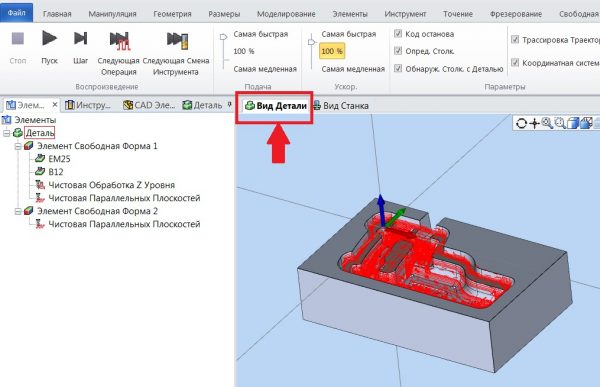
Task: Collapse Элемент Свободная Форма 2 node
Action: click(18, 211)
